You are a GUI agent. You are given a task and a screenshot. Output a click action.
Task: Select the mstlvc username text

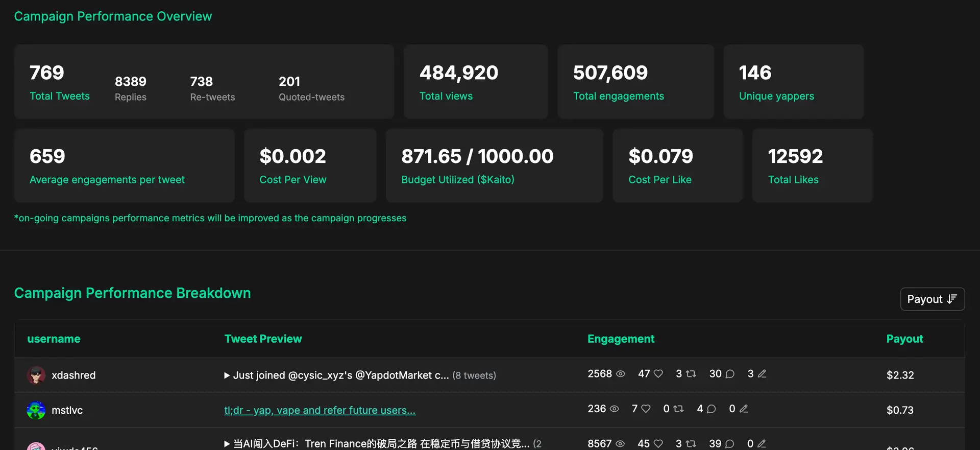point(67,410)
